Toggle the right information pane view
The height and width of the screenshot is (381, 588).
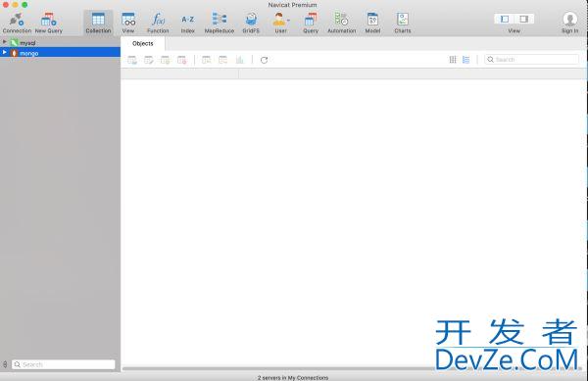[x=524, y=19]
